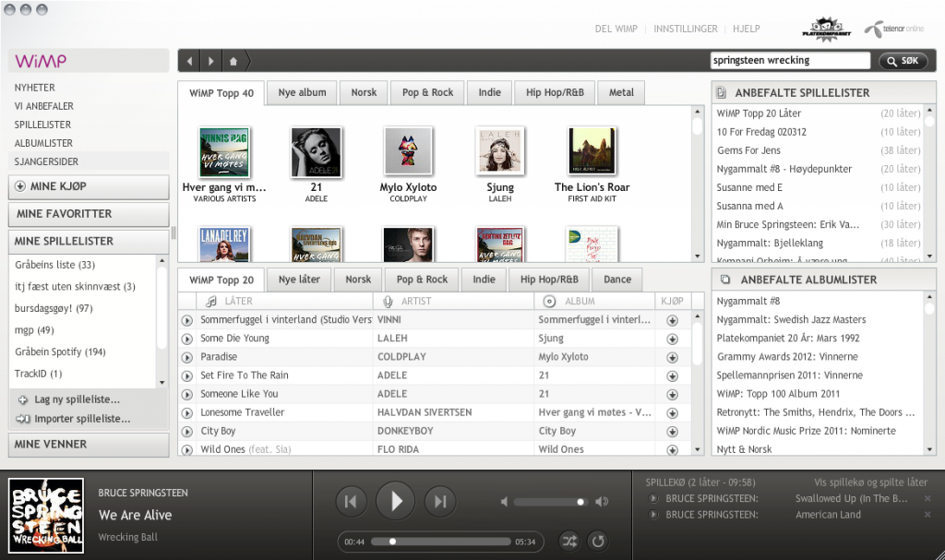Open Vis spillekø og spilte låter

tap(870, 483)
